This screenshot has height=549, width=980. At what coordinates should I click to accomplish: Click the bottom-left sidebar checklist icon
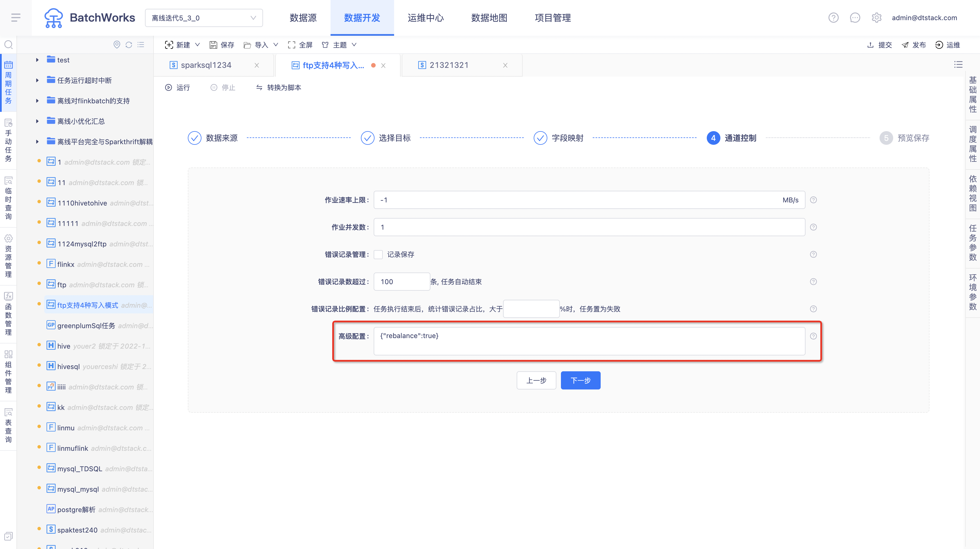click(8, 536)
